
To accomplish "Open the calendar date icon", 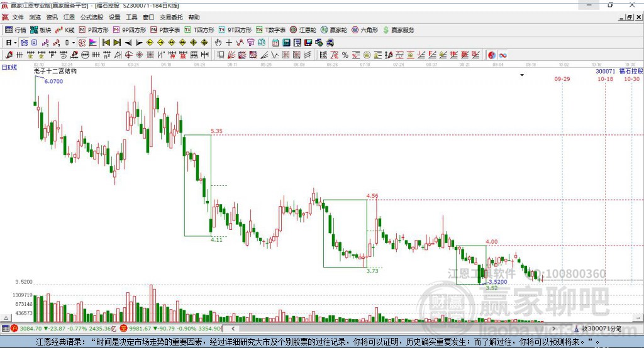I will [275, 43].
